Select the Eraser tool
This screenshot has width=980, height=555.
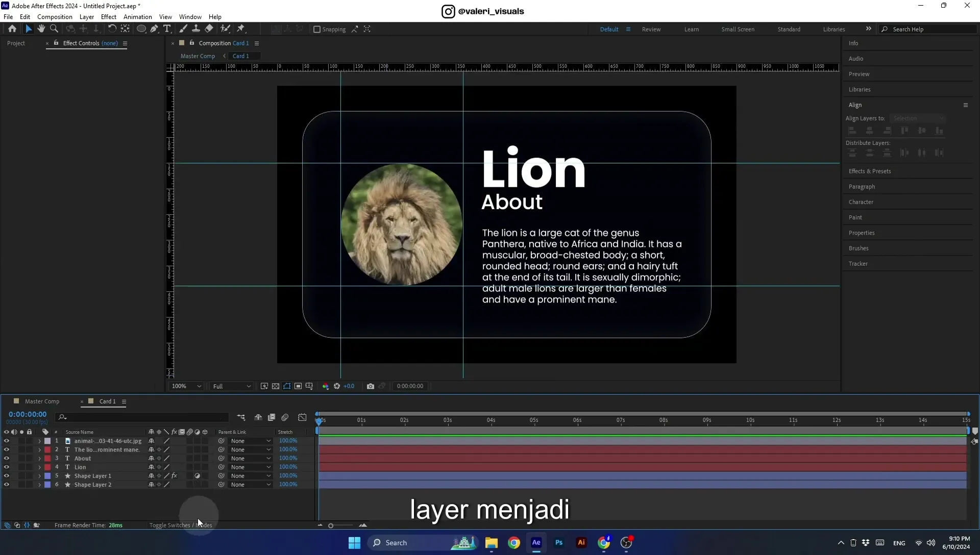(x=209, y=29)
